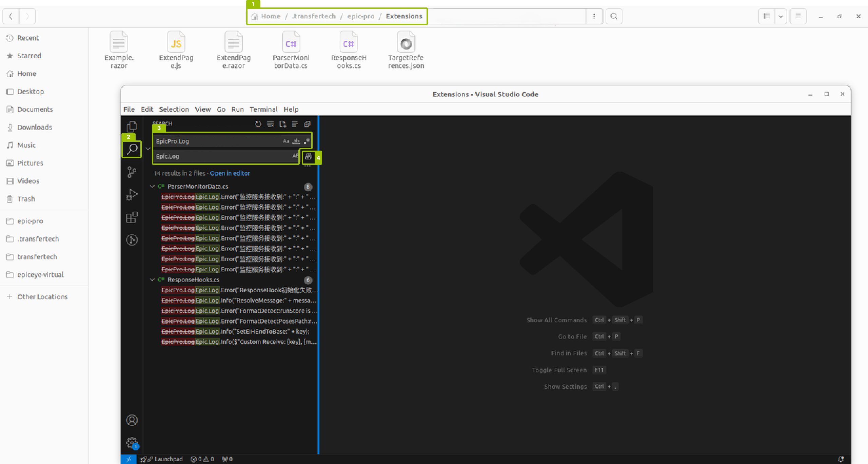Open the Launchpad status bar item
This screenshot has height=464, width=868.
[162, 459]
